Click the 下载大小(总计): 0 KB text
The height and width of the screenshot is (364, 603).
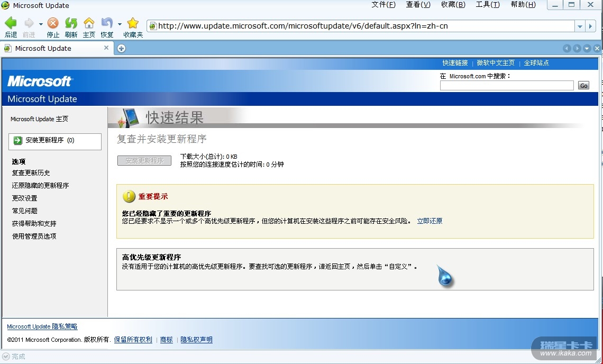click(209, 157)
